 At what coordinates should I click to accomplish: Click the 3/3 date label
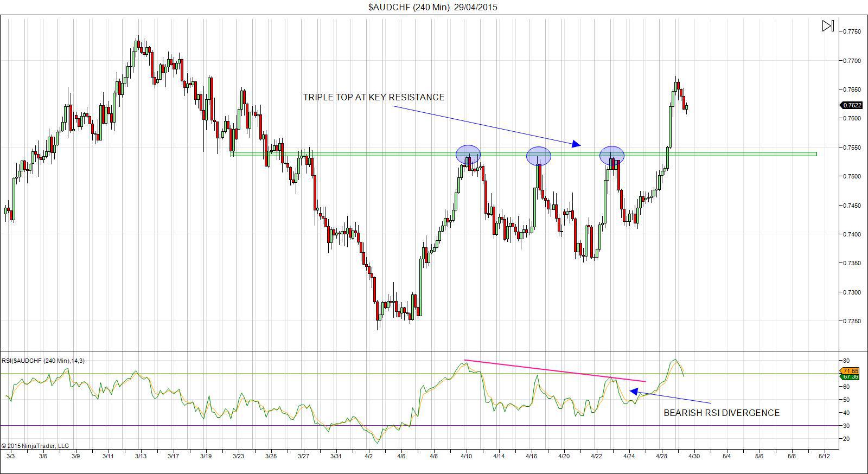tap(10, 456)
